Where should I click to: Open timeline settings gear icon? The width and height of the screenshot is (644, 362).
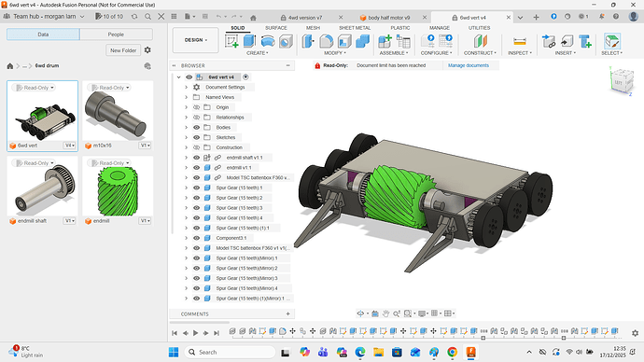(x=635, y=333)
